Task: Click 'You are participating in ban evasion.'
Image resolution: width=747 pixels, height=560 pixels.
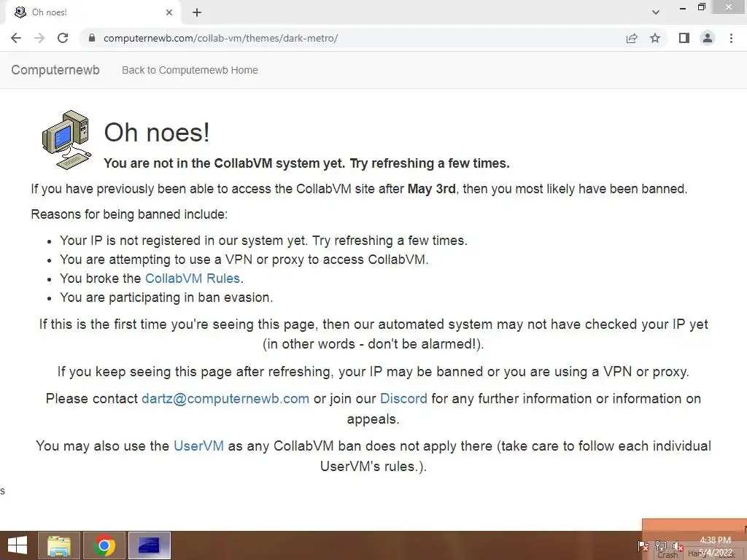Action: point(166,297)
